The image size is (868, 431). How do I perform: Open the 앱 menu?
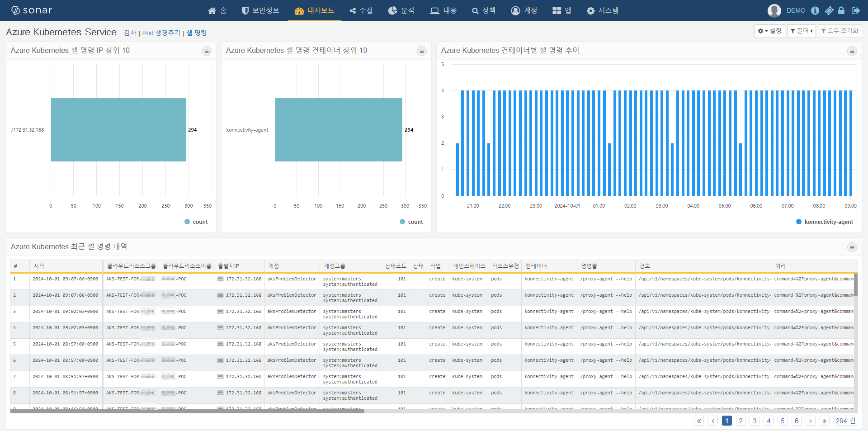[562, 10]
